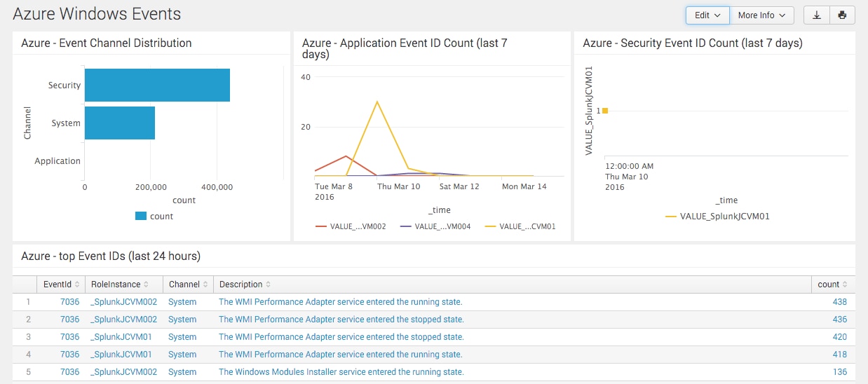Click blue count legend swatch
The image size is (868, 384).
141,217
